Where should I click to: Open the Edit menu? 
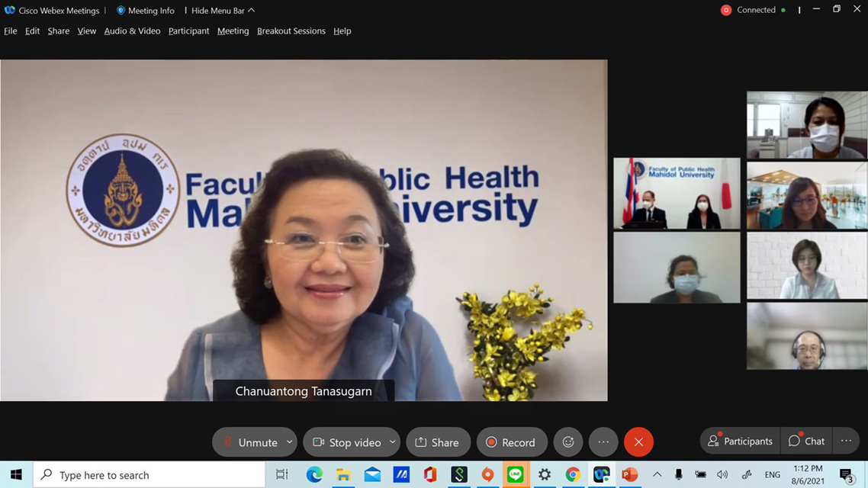coord(32,31)
